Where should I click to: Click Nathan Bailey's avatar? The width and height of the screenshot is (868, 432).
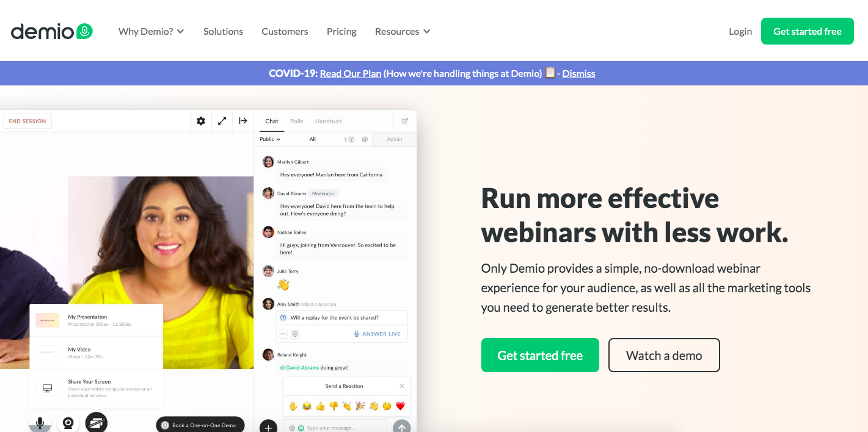[268, 232]
